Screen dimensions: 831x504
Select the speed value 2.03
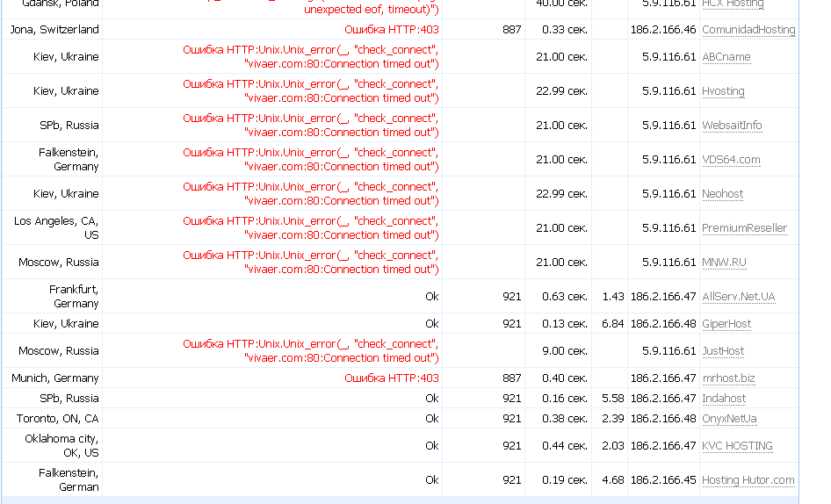coord(613,446)
